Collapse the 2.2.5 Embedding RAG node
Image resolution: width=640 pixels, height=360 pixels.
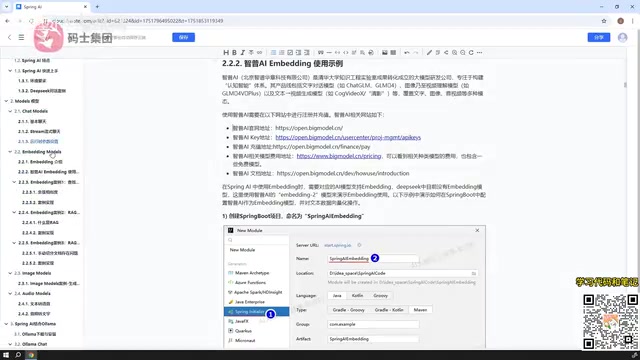click(14, 243)
